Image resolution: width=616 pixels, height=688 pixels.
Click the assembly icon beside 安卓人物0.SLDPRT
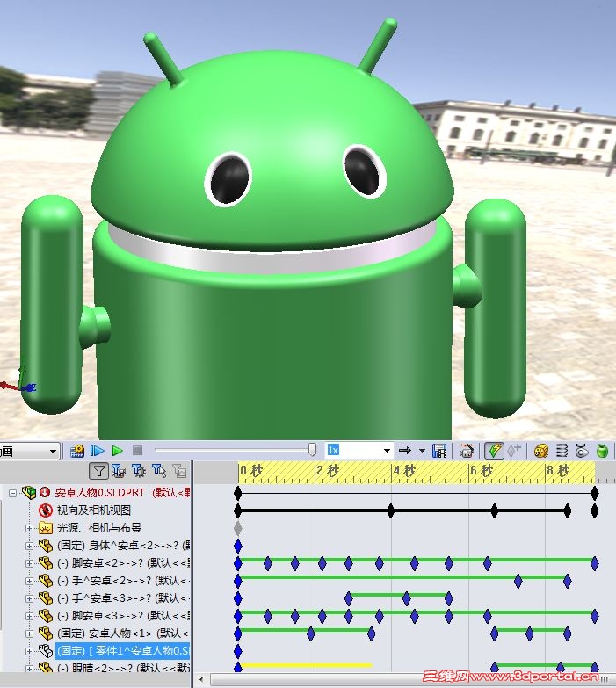click(29, 492)
